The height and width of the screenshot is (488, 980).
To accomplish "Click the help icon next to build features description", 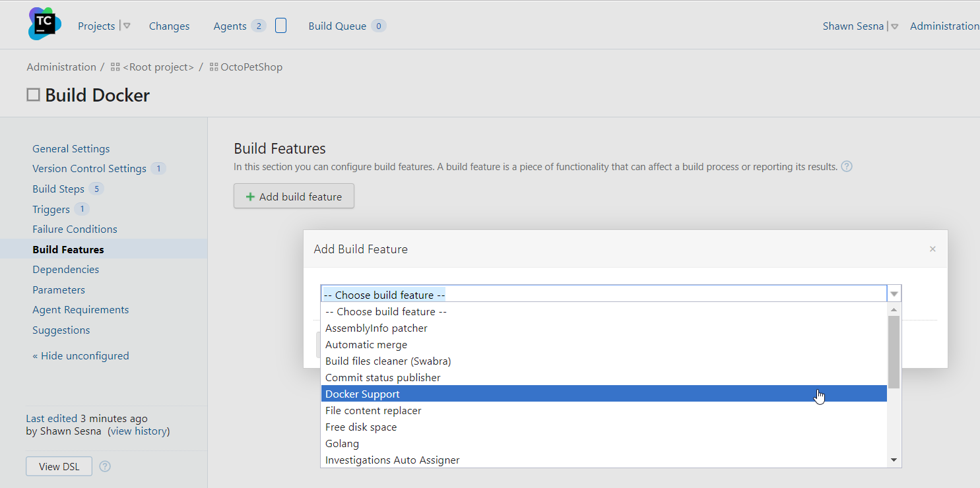I will click(847, 167).
